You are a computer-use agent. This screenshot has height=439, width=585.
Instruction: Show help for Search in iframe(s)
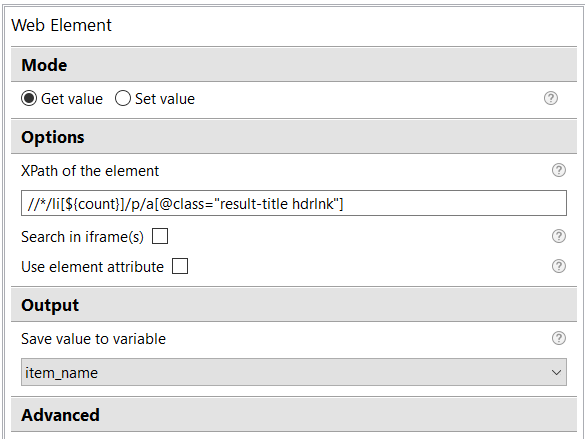pyautogui.click(x=559, y=236)
